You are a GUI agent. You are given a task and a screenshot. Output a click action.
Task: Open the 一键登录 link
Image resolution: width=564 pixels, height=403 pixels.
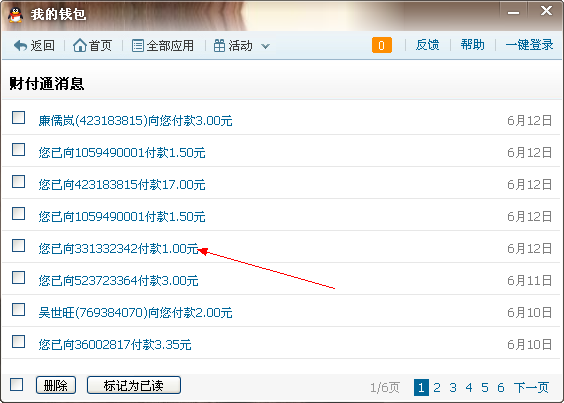click(x=529, y=45)
